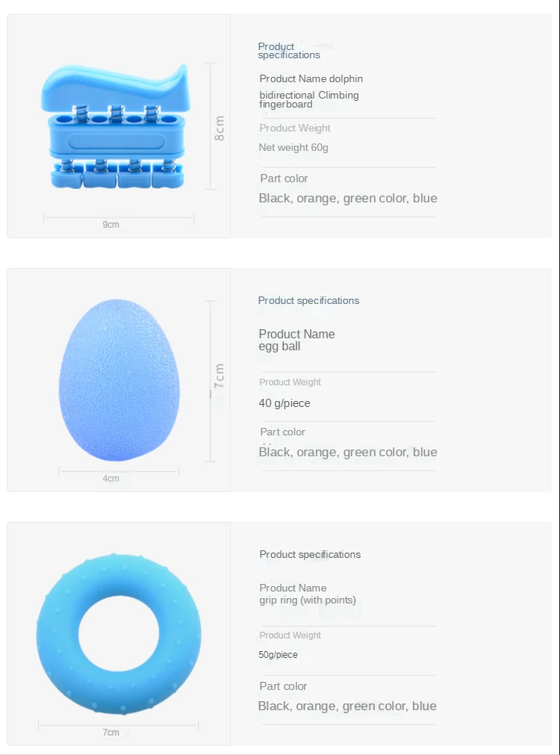Click 'Net weight 60g' text

click(x=293, y=147)
